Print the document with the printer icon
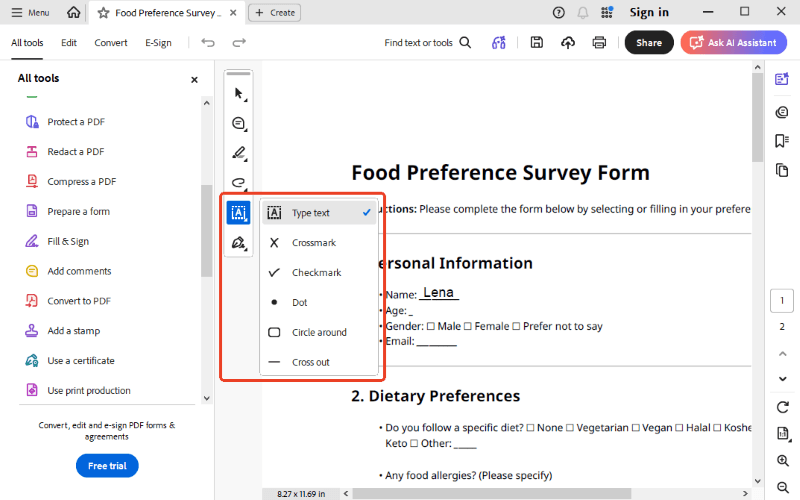800x500 pixels. (599, 43)
